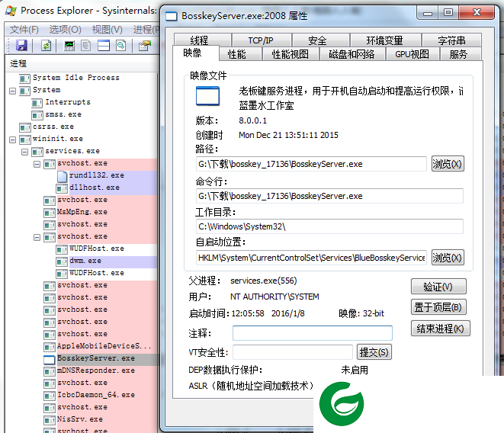Collapse the svchost.exe node above WUDFHost.exe
The width and height of the screenshot is (504, 433).
[37, 238]
